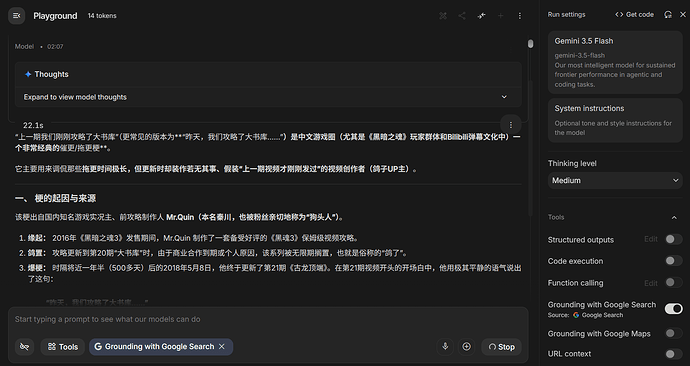Enable the Function calling switch
The image size is (690, 366).
click(x=673, y=282)
